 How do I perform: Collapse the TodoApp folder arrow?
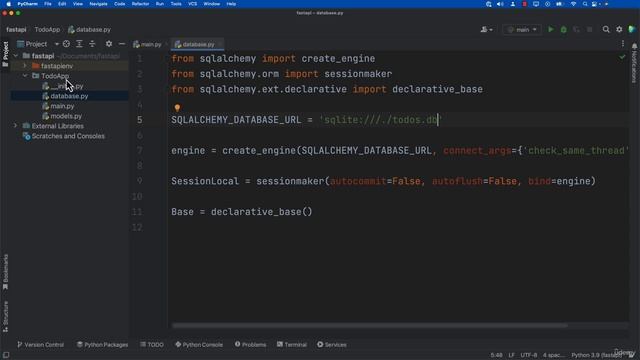coord(25,76)
